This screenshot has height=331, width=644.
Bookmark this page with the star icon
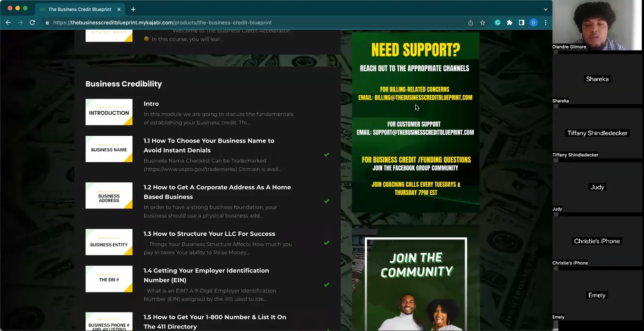[482, 23]
